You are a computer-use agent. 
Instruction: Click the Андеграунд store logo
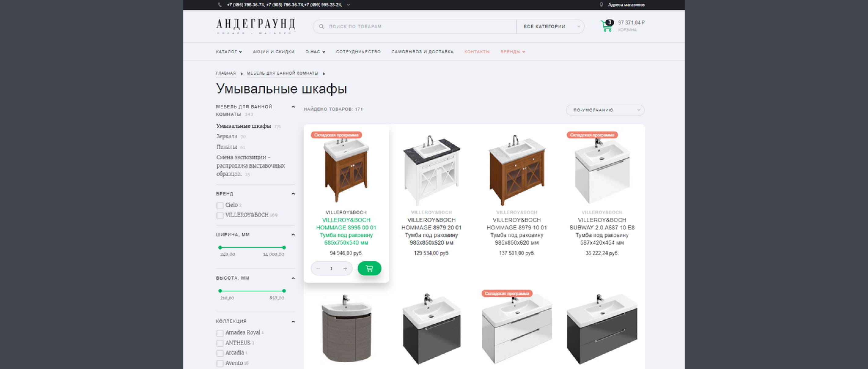pyautogui.click(x=256, y=26)
